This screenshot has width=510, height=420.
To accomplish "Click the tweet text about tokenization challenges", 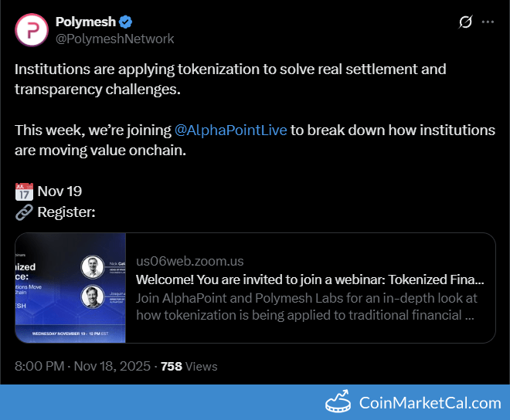I will (230, 79).
